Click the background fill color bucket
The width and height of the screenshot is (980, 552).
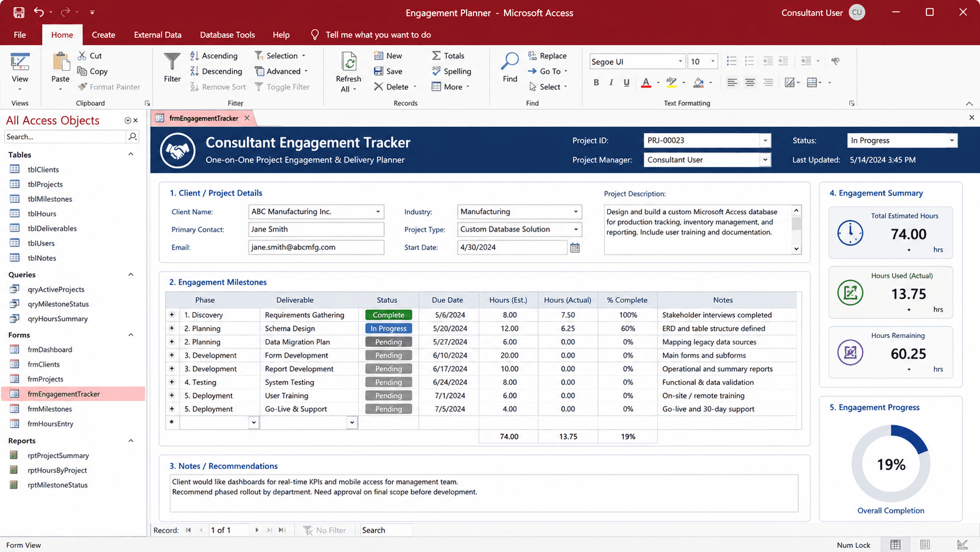click(698, 83)
